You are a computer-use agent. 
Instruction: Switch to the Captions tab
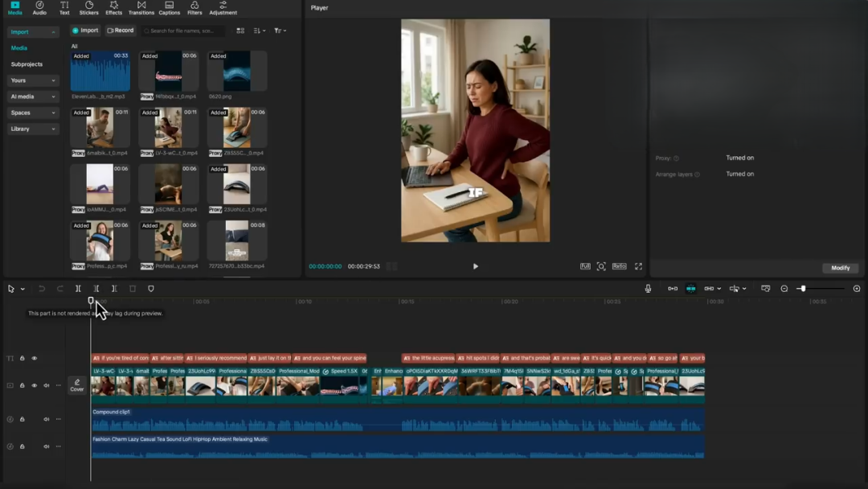(x=169, y=8)
